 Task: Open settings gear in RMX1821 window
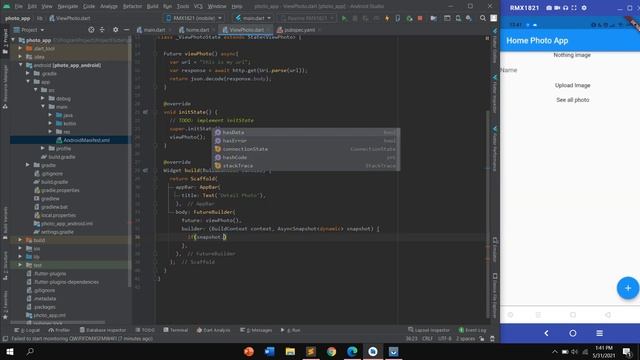[584, 8]
